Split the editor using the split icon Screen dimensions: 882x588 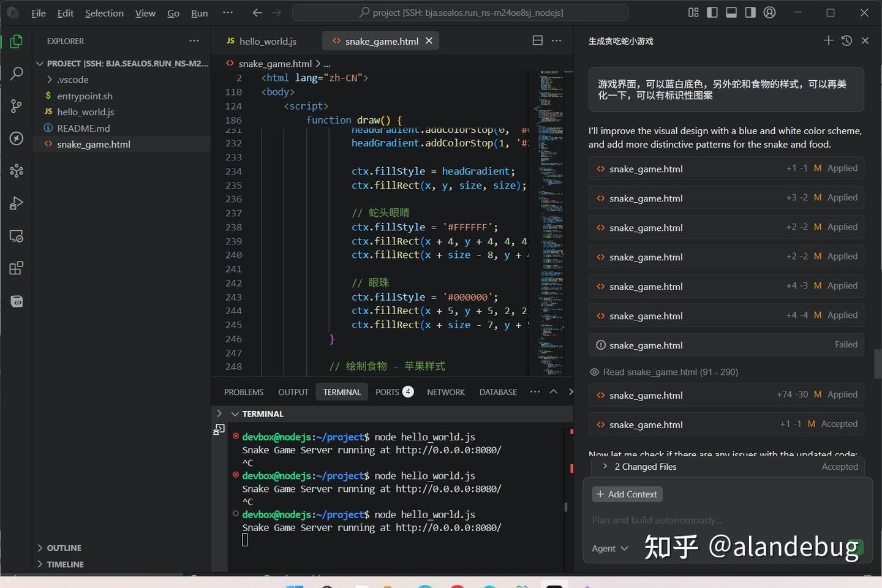coord(537,40)
